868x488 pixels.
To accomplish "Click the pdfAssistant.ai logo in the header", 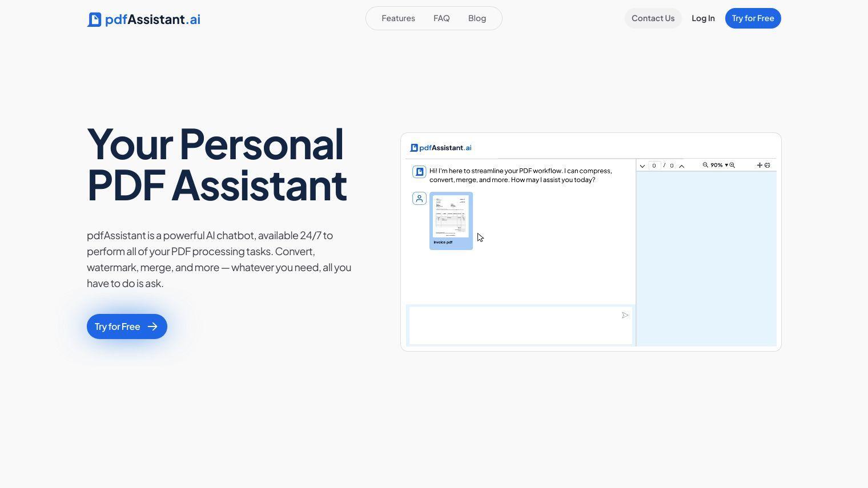I will (x=144, y=19).
